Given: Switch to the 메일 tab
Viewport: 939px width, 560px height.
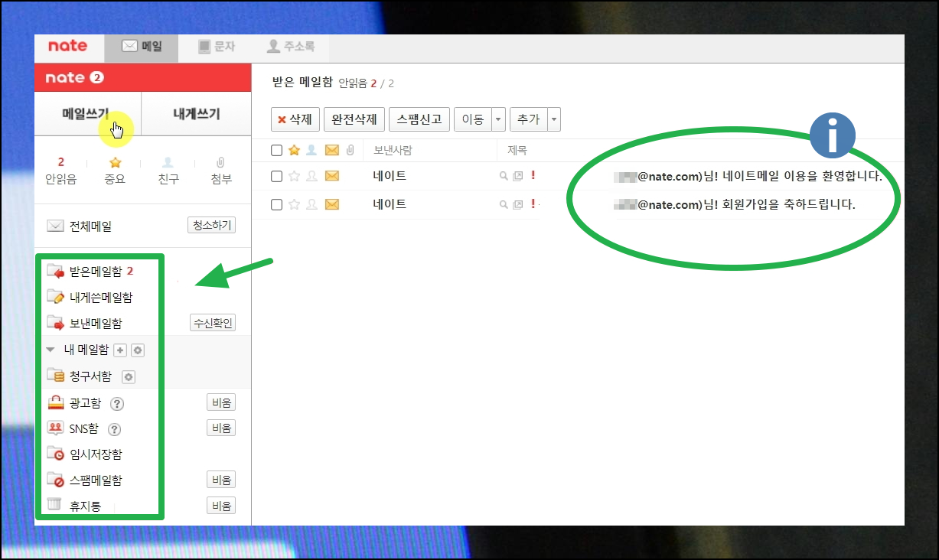Looking at the screenshot, I should (142, 47).
